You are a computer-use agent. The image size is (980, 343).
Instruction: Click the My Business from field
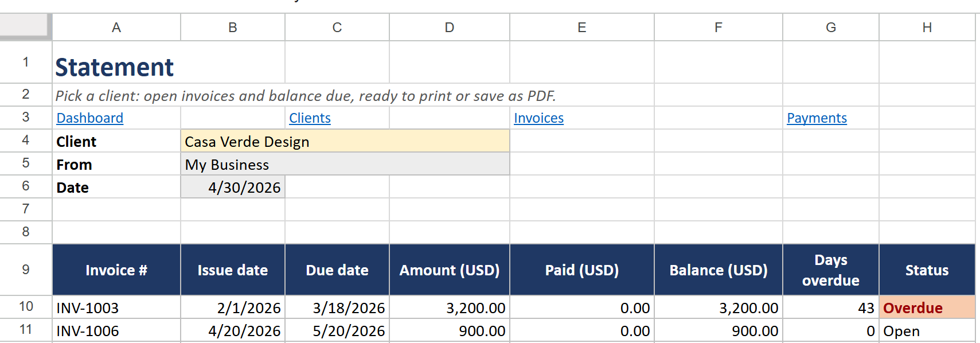tap(345, 164)
